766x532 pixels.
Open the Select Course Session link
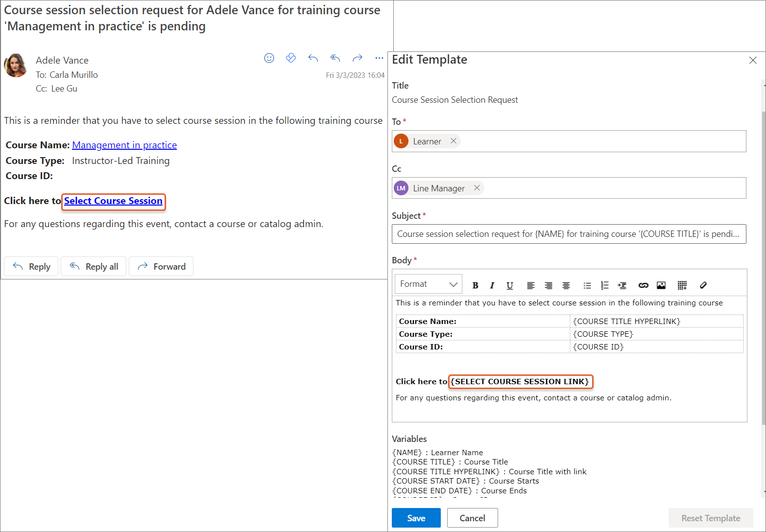[113, 201]
